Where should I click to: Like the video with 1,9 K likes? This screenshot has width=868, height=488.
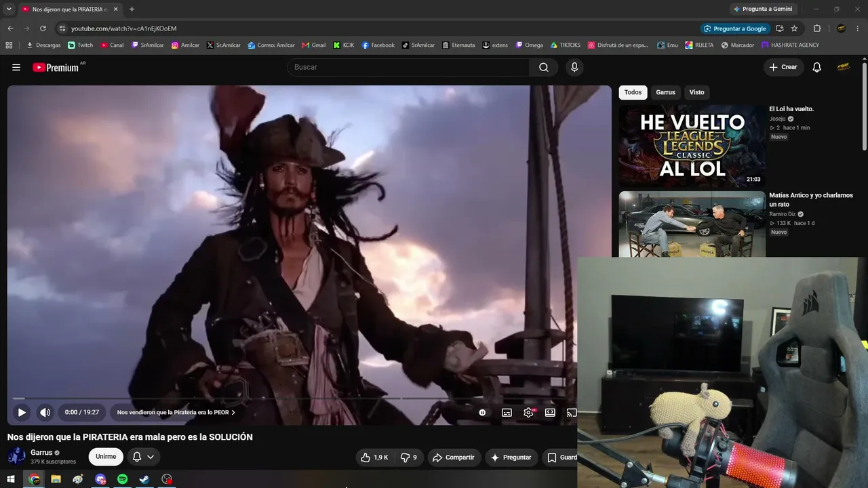374,457
